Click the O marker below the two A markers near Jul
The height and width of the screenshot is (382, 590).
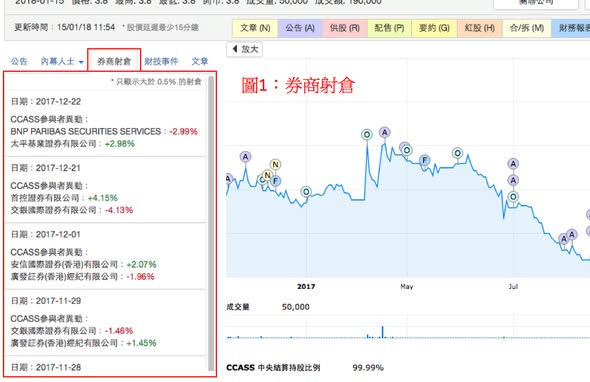click(513, 196)
